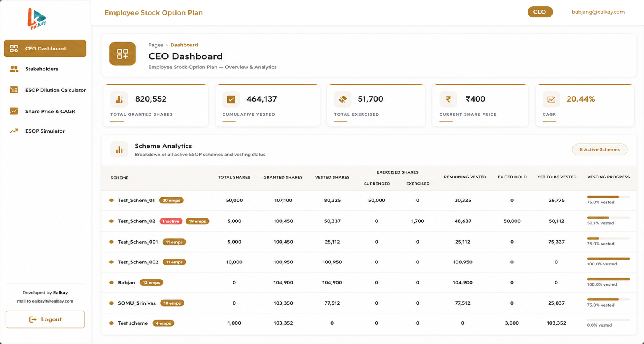644x344 pixels.
Task: Click the CEO Dashboard grid icon in the sidebar
Action: (x=14, y=48)
